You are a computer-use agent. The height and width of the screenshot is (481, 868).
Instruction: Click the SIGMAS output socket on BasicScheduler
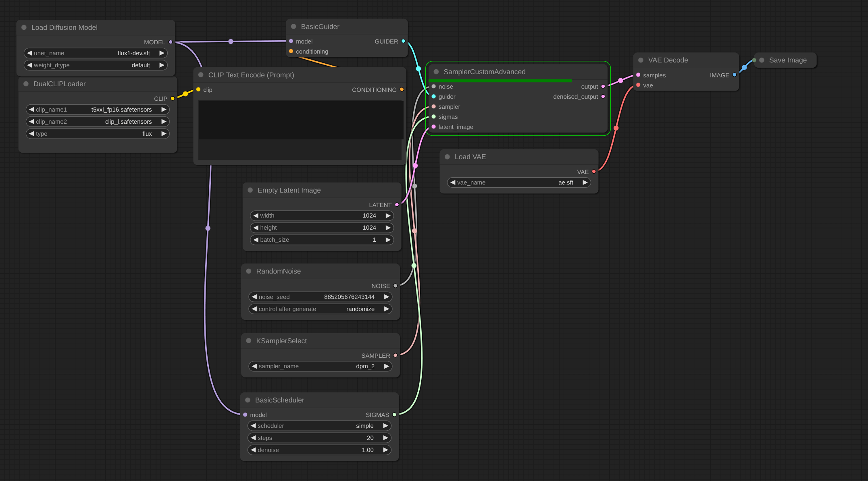394,415
